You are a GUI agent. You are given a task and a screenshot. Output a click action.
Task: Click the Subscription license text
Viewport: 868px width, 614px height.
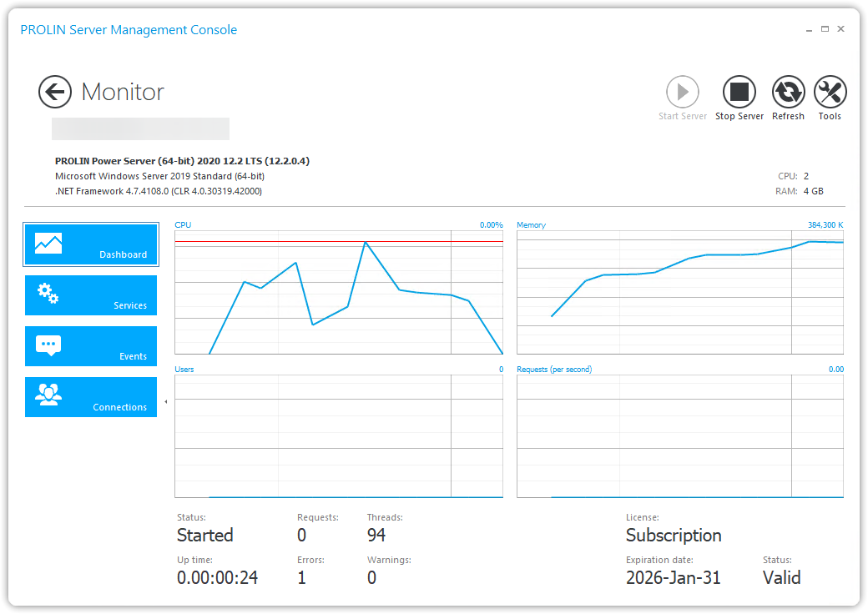674,536
